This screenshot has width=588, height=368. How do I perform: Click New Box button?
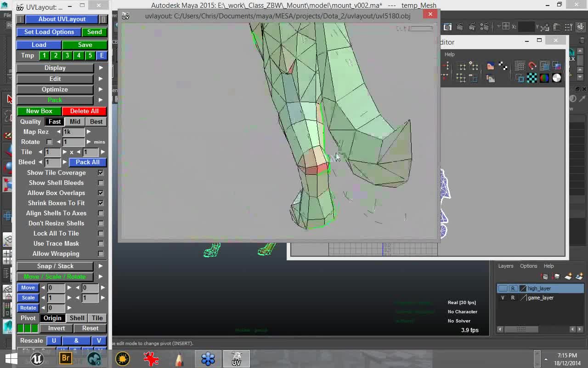click(39, 111)
